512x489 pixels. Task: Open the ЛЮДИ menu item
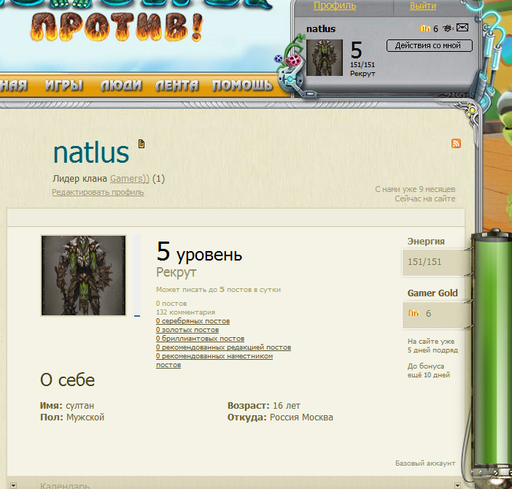(121, 86)
